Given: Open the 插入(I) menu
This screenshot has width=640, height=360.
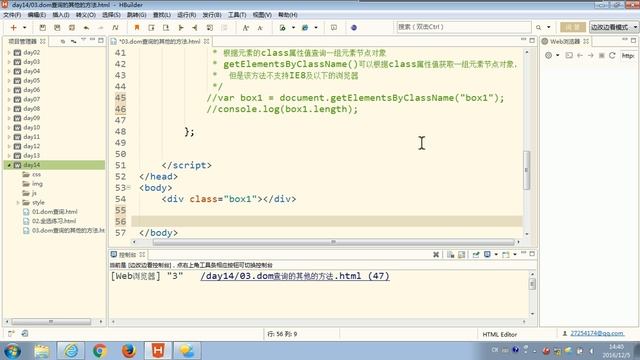Looking at the screenshot, I should pos(61,15).
